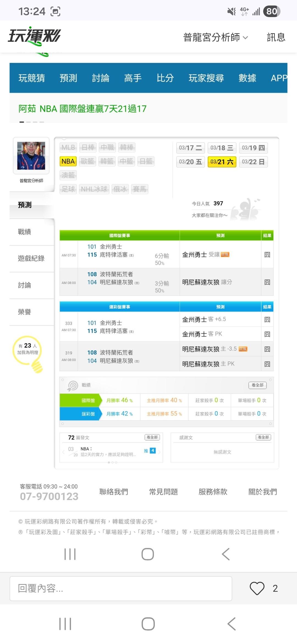Image resolution: width=297 pixels, height=644 pixels.
Task: Open the 服務條款 link
Action: click(x=213, y=492)
